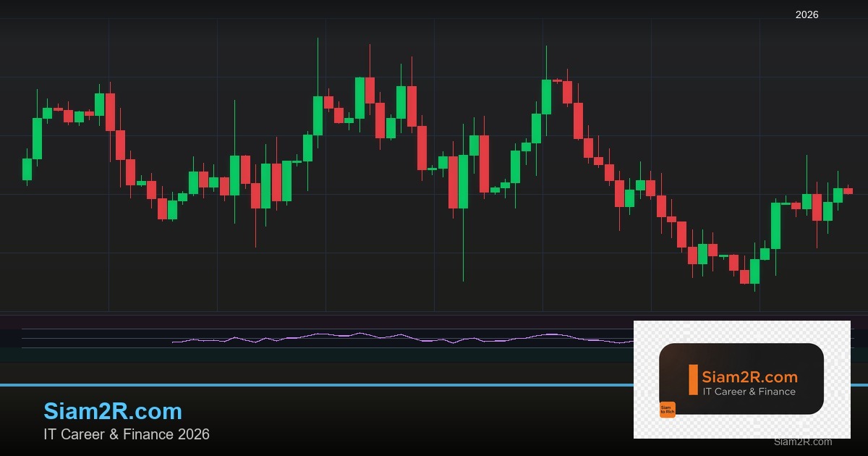Click the "IT Career & Finance" logo tagline

click(x=749, y=392)
